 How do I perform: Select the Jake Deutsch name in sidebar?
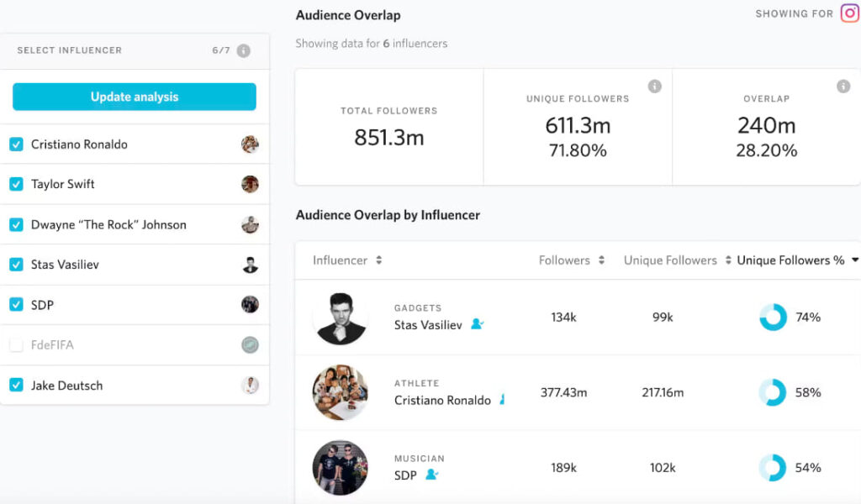point(66,386)
